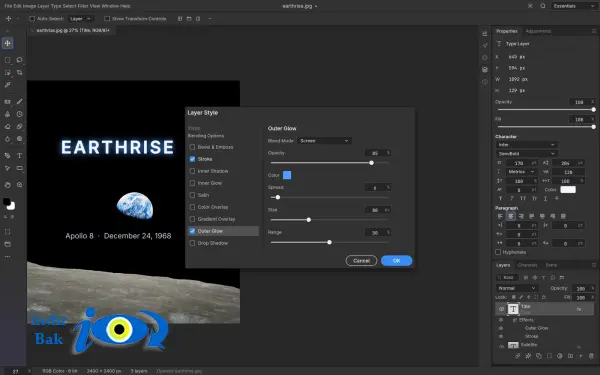
Task: Open the font family dropdown
Action: click(526, 145)
